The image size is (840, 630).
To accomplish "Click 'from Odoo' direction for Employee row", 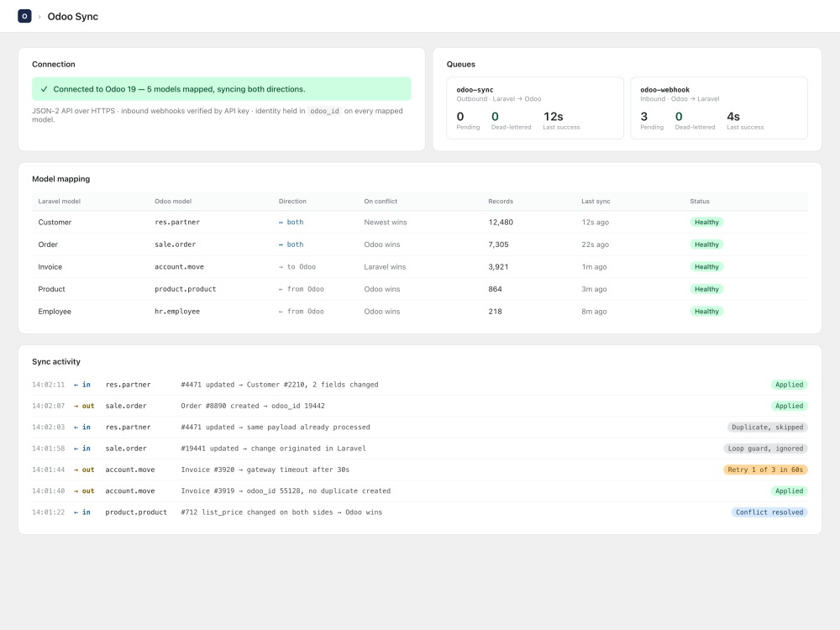I will [x=301, y=312].
